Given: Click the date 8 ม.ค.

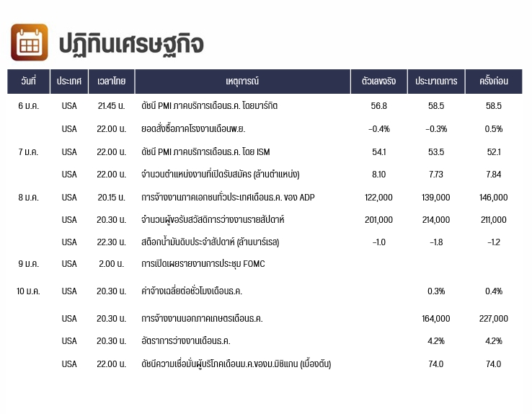Looking at the screenshot, I should (x=29, y=198).
